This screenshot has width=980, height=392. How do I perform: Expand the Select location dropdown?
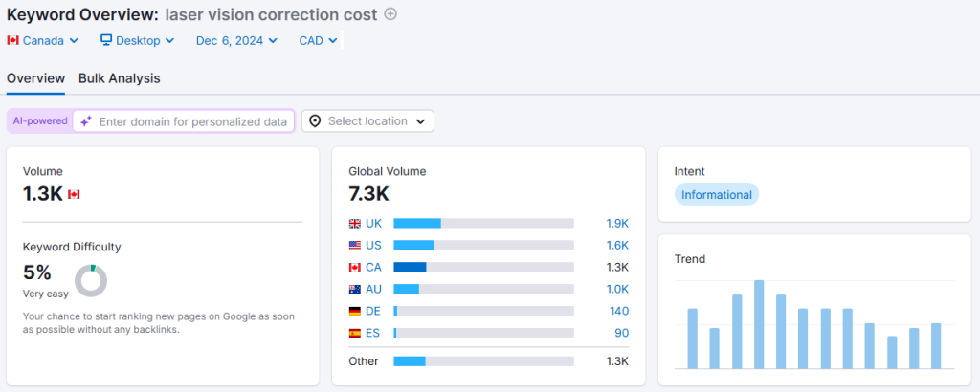(x=368, y=121)
